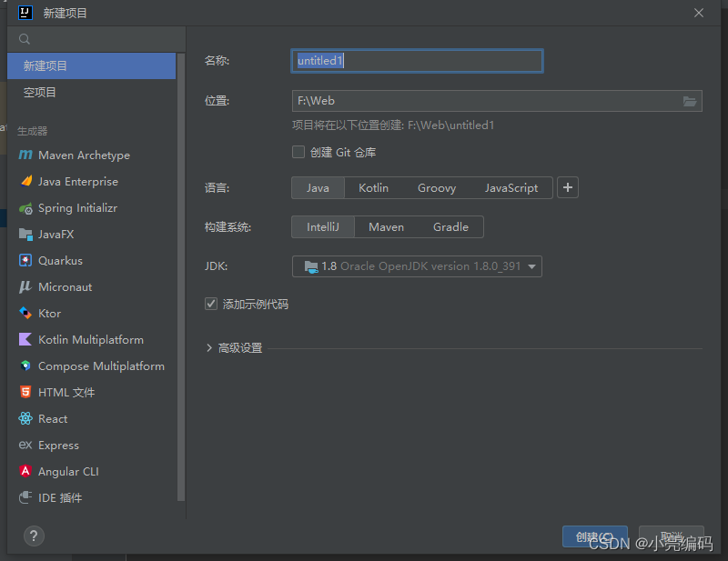The height and width of the screenshot is (561, 728).
Task: Click the search magnifier icon
Action: coord(25,39)
